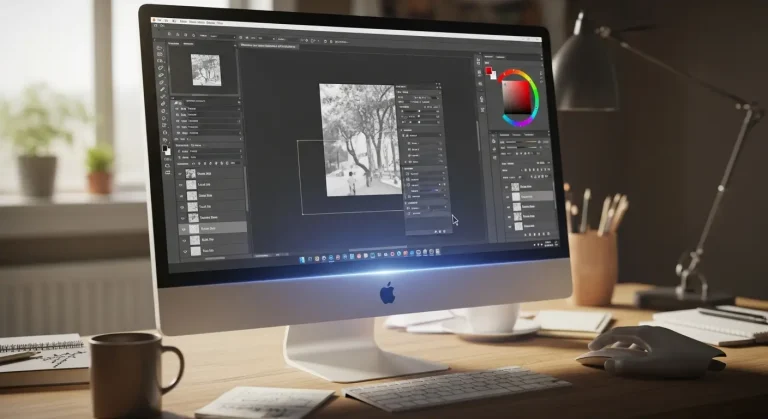Image resolution: width=768 pixels, height=419 pixels.
Task: Click top icon in strip left of right layers panel
Action: pyautogui.click(x=494, y=141)
